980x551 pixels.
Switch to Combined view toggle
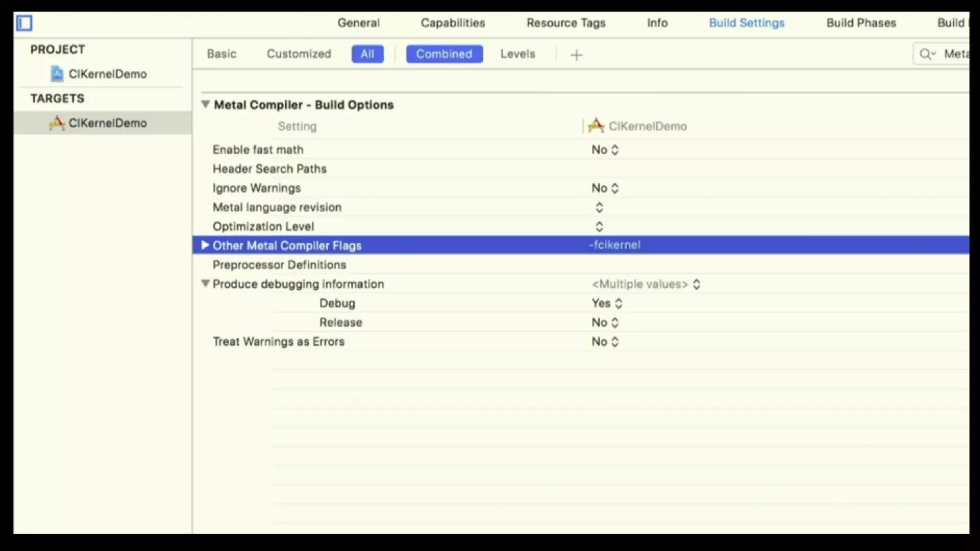(x=444, y=54)
